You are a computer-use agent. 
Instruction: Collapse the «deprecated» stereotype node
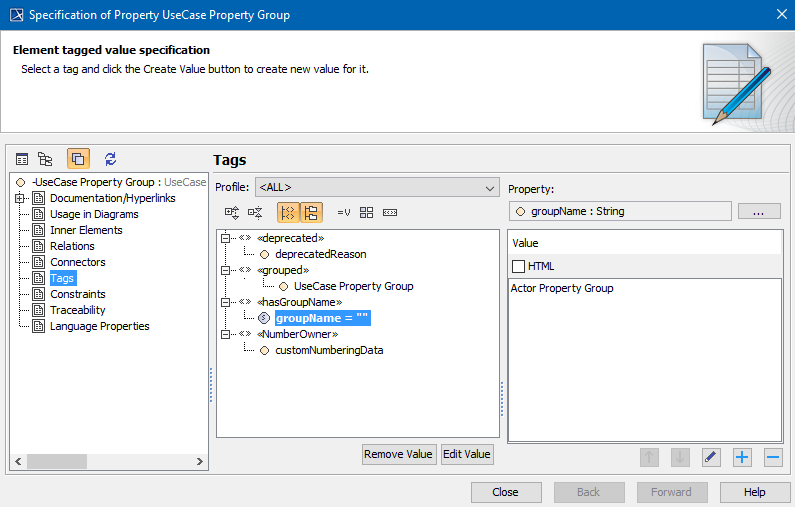(x=226, y=238)
